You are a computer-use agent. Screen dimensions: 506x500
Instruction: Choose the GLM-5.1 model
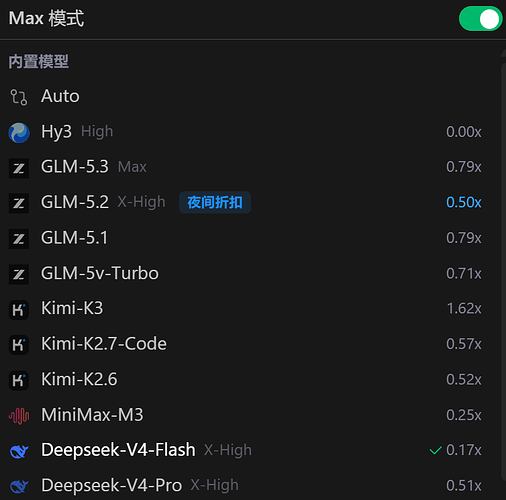point(245,238)
